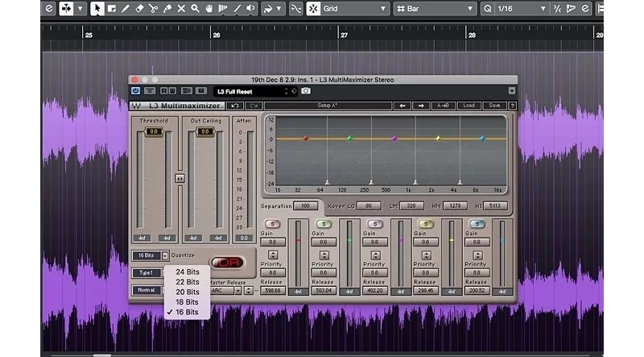Click the Snap to Zero Crossing icon
The width and height of the screenshot is (644, 357).
tap(295, 8)
